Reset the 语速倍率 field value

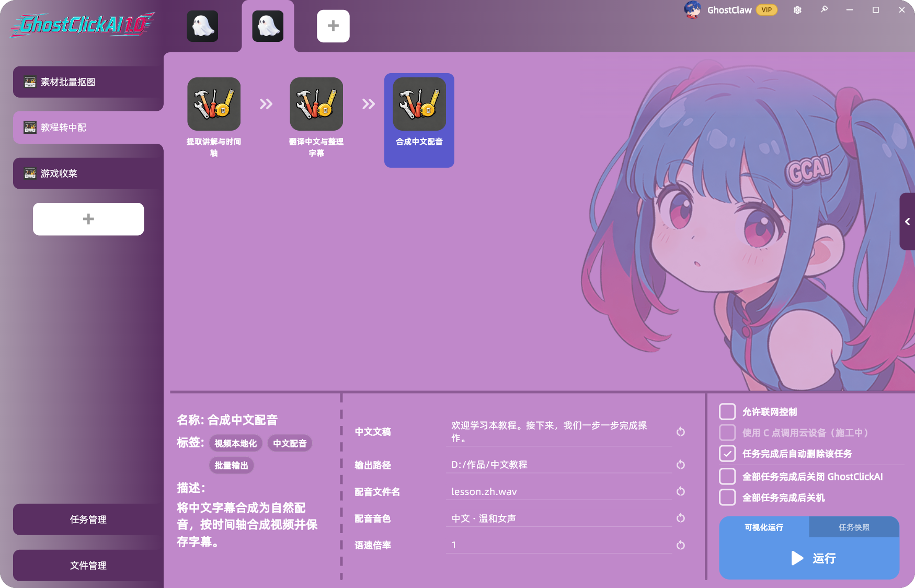(x=680, y=545)
